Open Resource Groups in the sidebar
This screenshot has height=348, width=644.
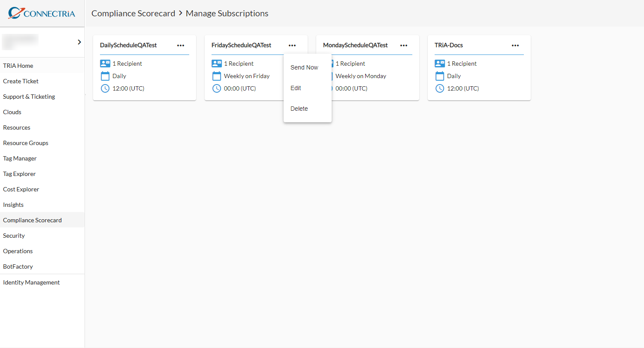(x=42, y=143)
